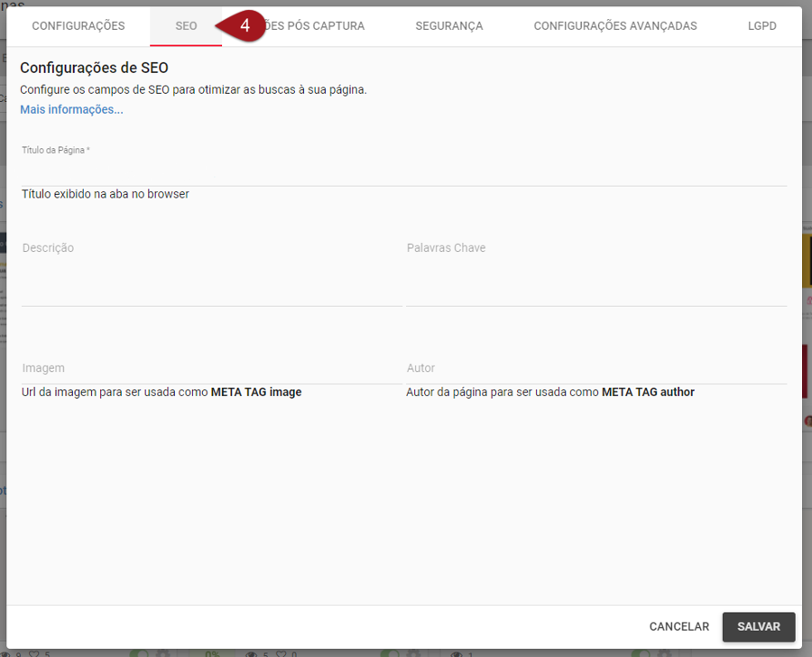This screenshot has width=812, height=657.
Task: Click the Título da Página input field
Action: pos(403,172)
